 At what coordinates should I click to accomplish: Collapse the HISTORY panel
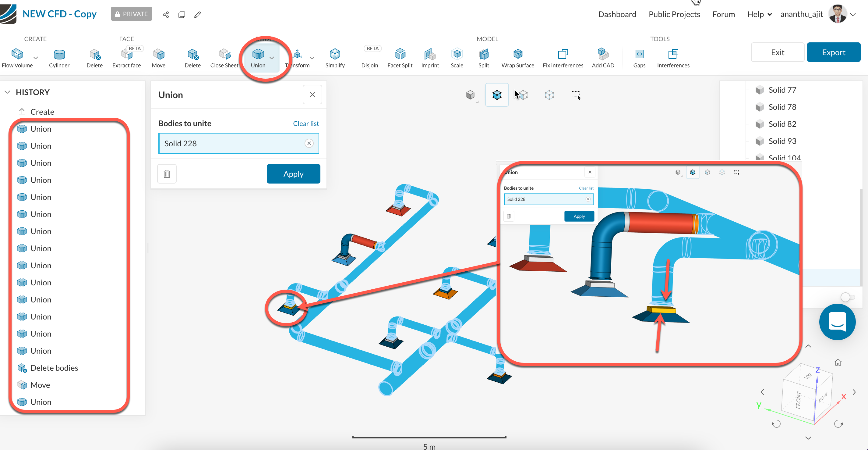click(7, 92)
